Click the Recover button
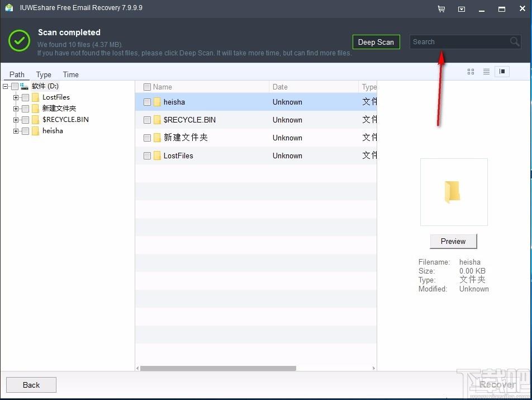532x400 pixels. 497,384
